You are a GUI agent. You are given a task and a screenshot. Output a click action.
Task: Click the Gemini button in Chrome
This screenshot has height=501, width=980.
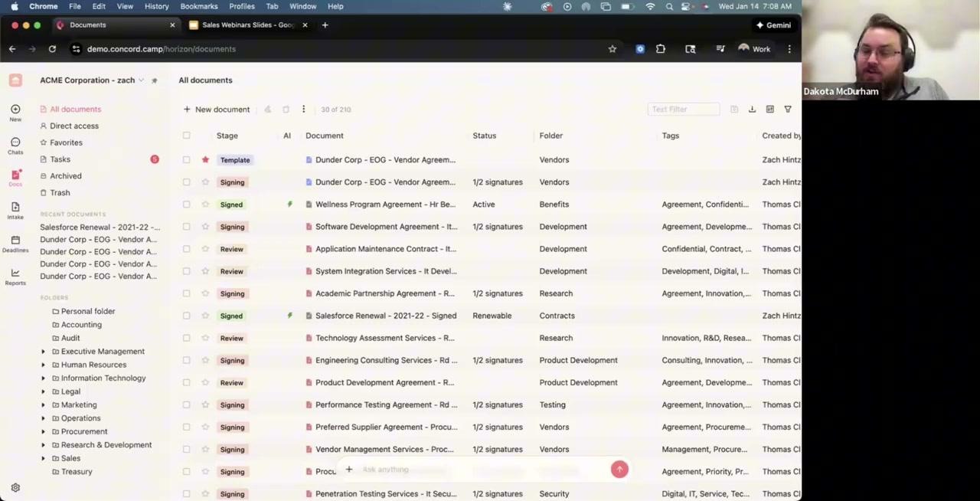coord(773,25)
